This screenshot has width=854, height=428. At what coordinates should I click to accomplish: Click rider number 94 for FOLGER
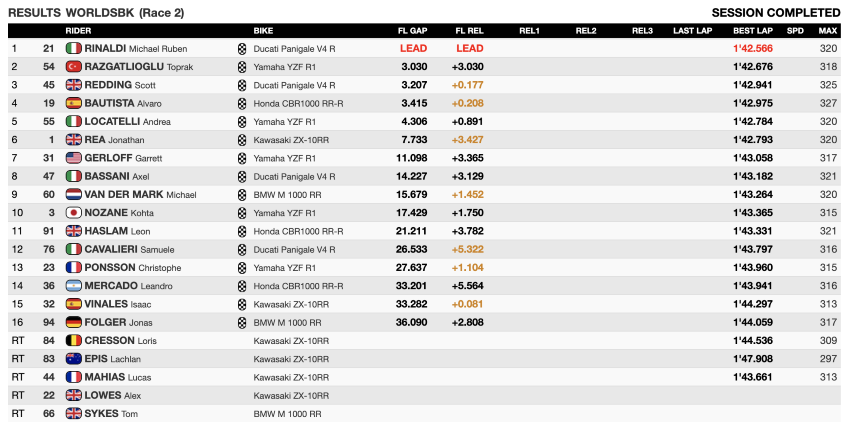point(48,322)
